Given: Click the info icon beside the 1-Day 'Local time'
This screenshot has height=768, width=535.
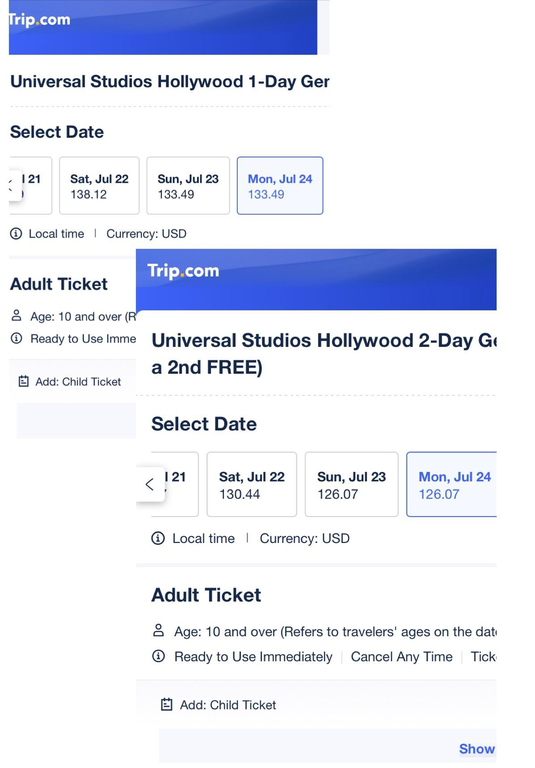Looking at the screenshot, I should point(16,234).
